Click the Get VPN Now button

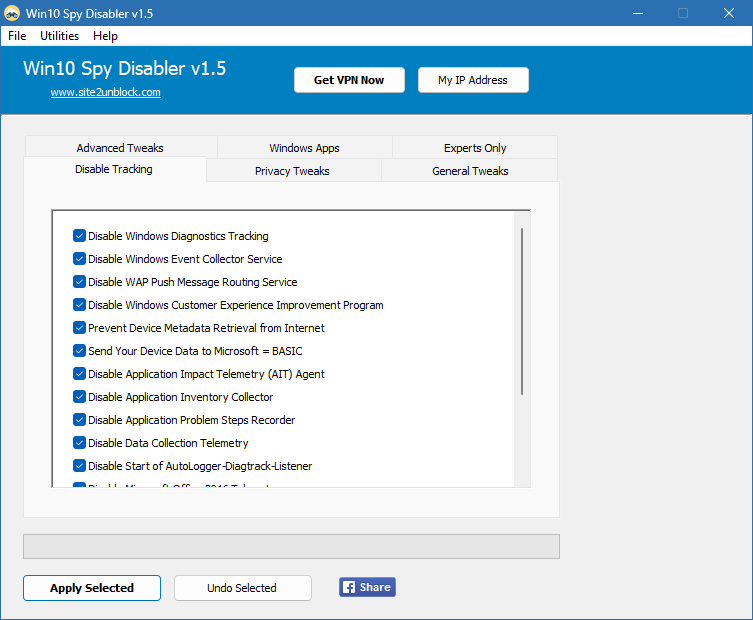tap(349, 80)
